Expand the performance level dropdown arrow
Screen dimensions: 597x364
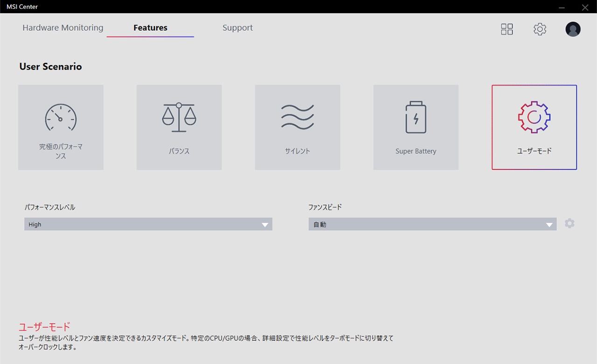(x=265, y=225)
